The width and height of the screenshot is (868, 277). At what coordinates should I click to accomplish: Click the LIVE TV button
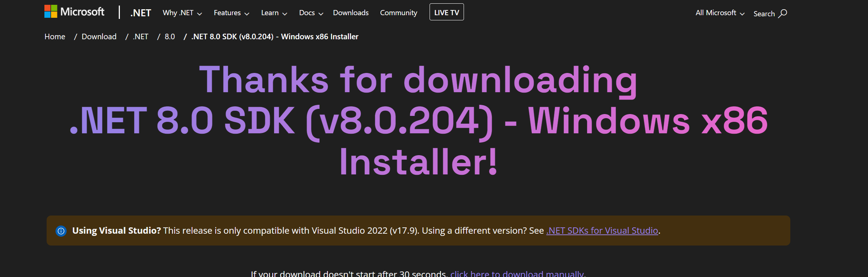pos(447,12)
